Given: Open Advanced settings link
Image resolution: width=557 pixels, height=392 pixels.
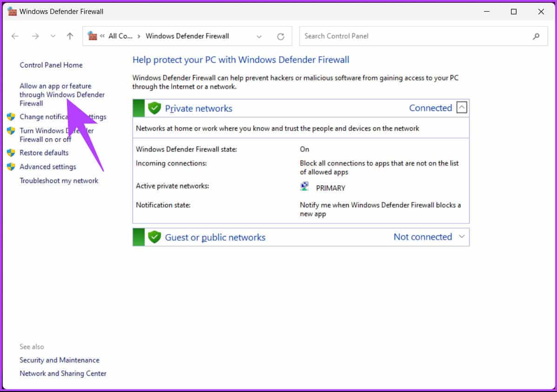Looking at the screenshot, I should pyautogui.click(x=48, y=167).
